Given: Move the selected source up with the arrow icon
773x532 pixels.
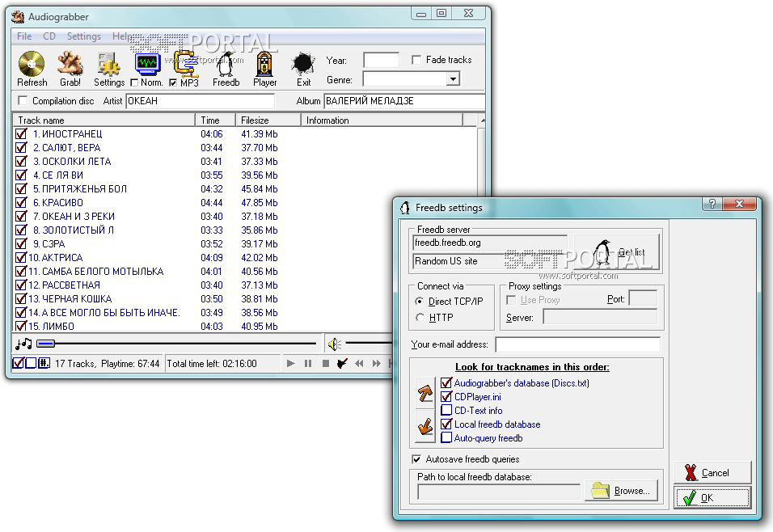Looking at the screenshot, I should (425, 393).
